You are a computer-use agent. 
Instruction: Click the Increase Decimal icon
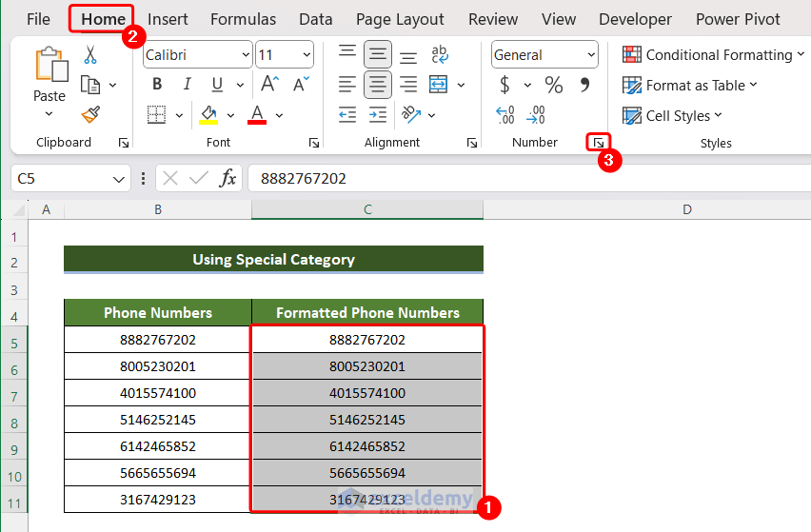tap(505, 115)
